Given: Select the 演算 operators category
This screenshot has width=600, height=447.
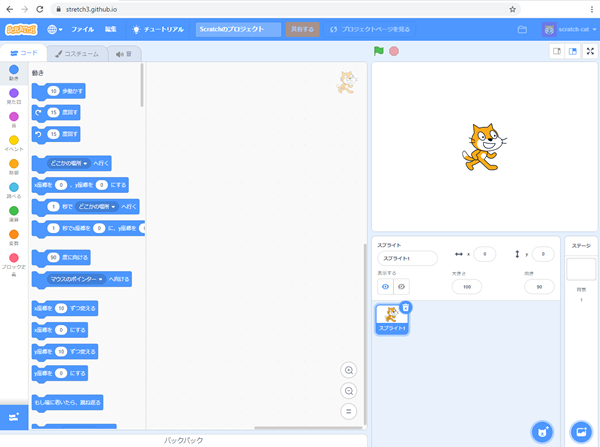Looking at the screenshot, I should [x=14, y=214].
